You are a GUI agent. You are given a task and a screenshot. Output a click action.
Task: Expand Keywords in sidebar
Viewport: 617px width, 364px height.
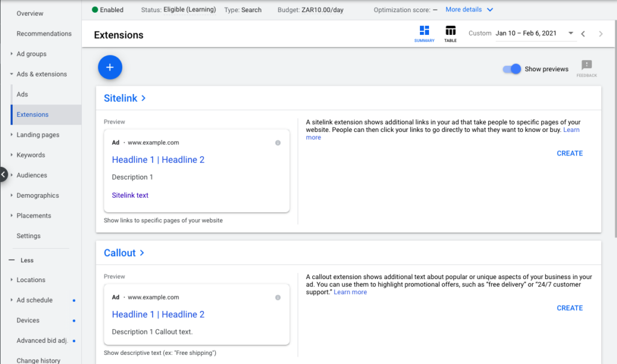pyautogui.click(x=11, y=155)
